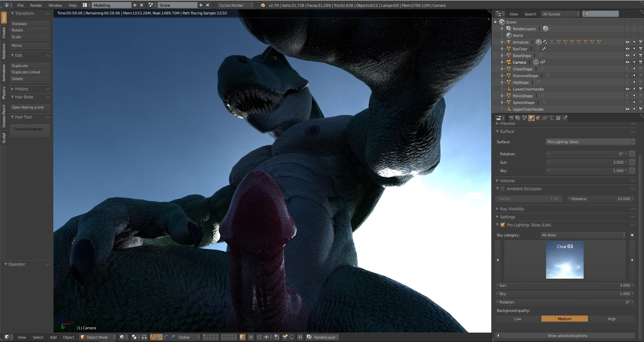Click the proportional editing circle icon
The width and height of the screenshot is (644, 342).
251,337
